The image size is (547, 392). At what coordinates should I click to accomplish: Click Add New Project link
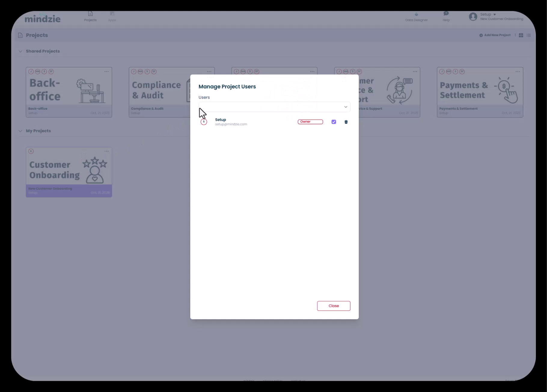495,35
